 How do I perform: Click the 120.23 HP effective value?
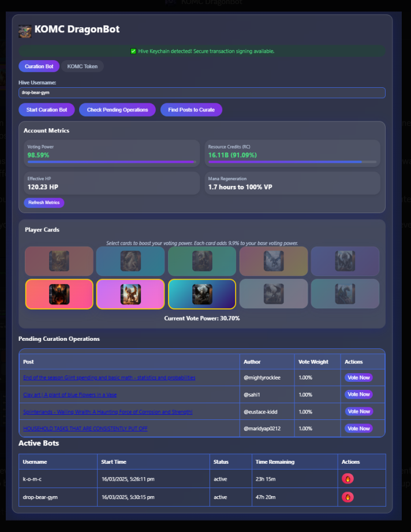[x=43, y=187]
